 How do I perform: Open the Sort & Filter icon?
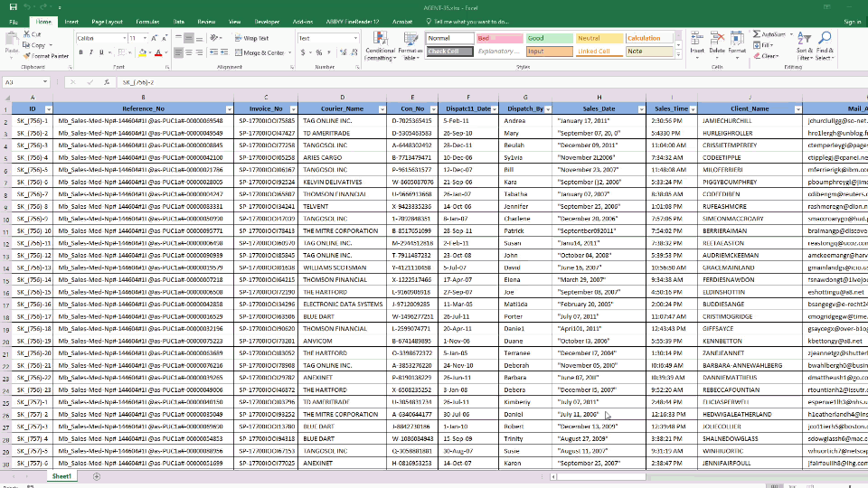(804, 38)
